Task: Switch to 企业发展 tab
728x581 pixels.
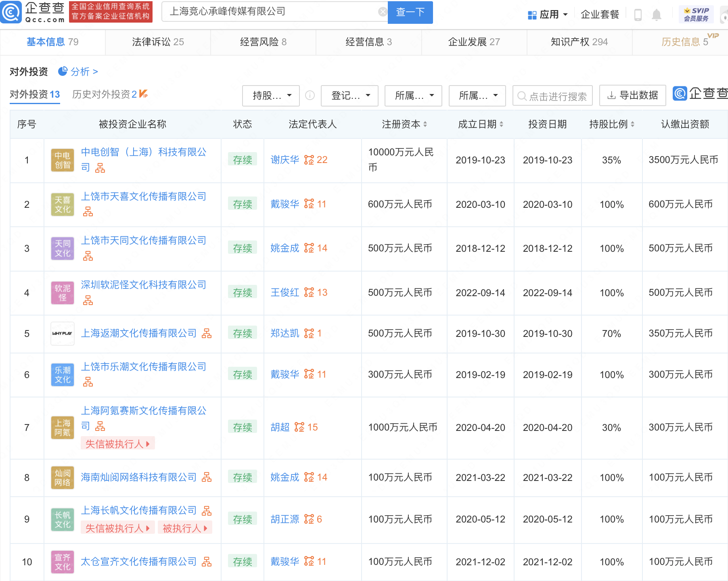Action: click(x=474, y=42)
